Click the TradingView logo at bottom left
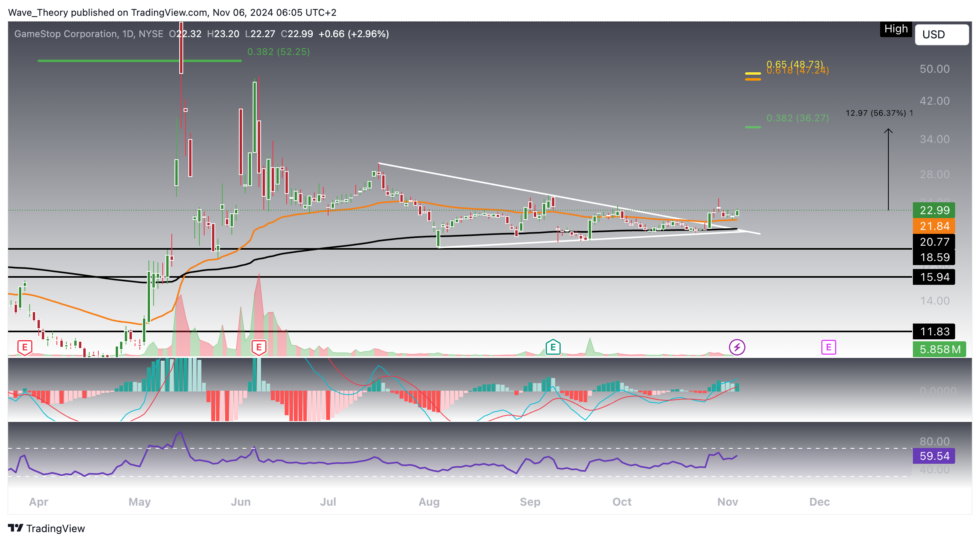Viewport: 980px width, 542px height. pos(47,529)
